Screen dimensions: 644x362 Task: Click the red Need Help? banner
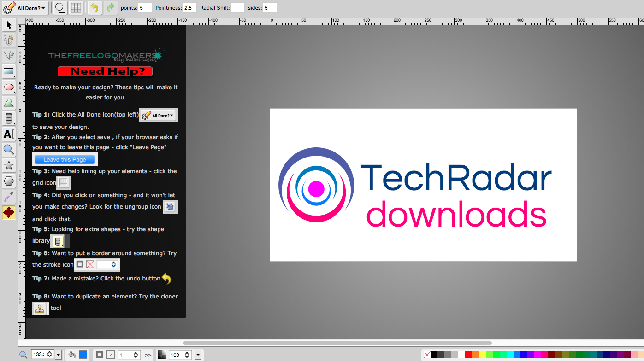pyautogui.click(x=105, y=71)
